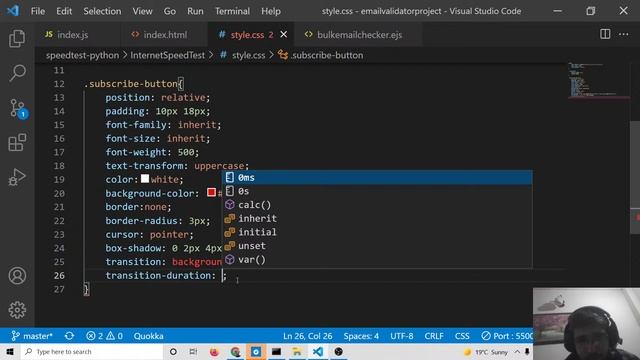Open the Help menu

(x=271, y=11)
